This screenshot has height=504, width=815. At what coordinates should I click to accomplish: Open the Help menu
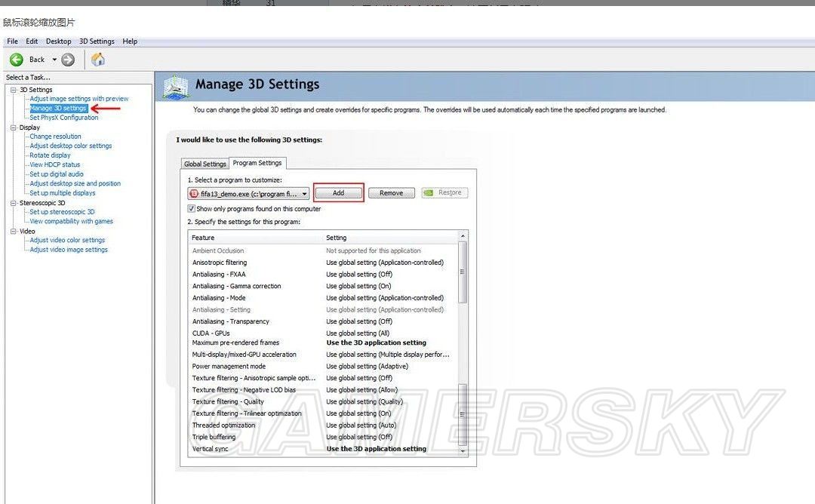(130, 41)
